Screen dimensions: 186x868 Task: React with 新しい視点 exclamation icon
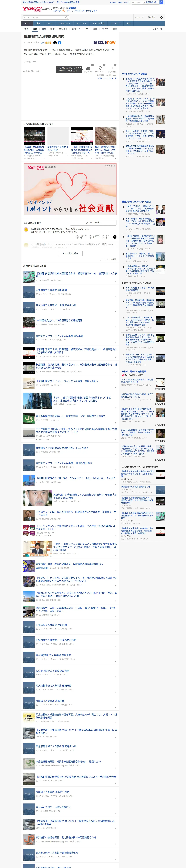[112, 68]
